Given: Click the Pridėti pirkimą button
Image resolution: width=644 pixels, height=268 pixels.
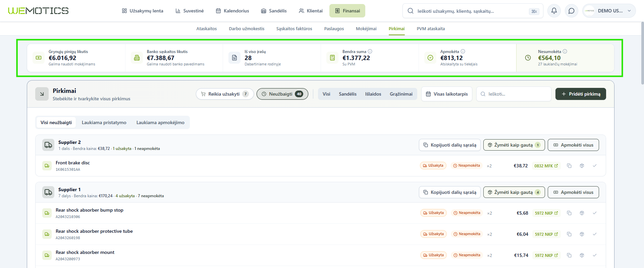Looking at the screenshot, I should (x=581, y=94).
